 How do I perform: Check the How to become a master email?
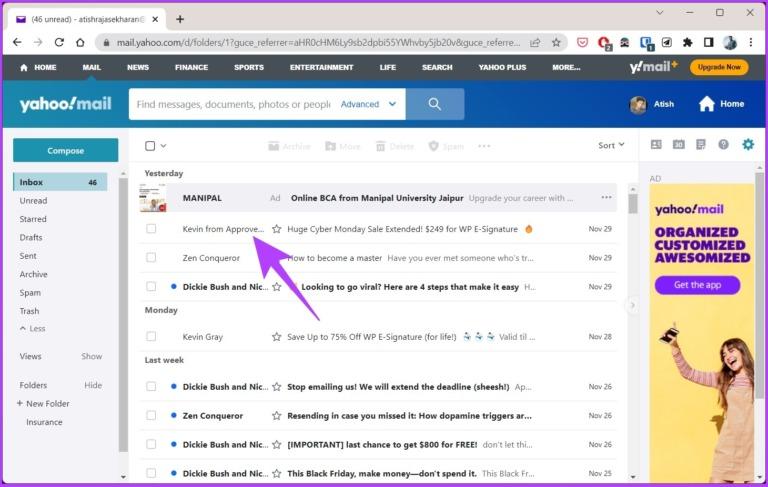(x=151, y=258)
